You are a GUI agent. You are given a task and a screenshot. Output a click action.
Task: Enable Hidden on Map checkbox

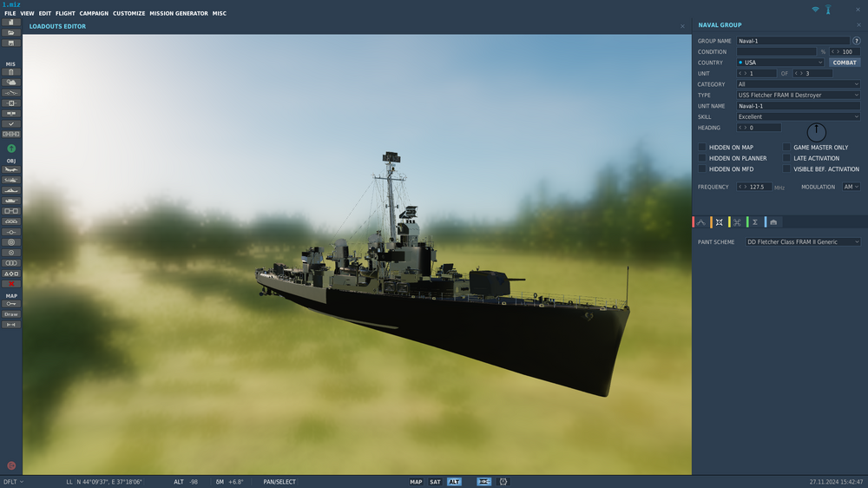pyautogui.click(x=702, y=148)
